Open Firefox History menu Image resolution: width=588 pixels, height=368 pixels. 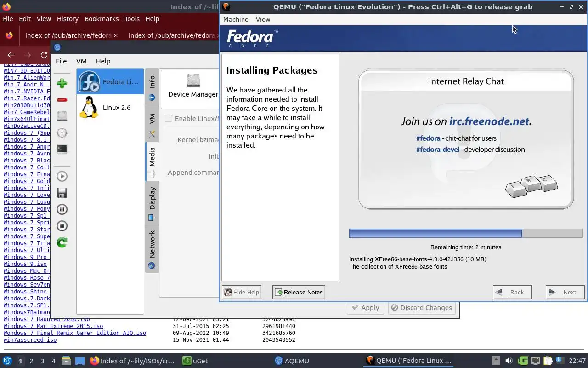[x=68, y=19]
